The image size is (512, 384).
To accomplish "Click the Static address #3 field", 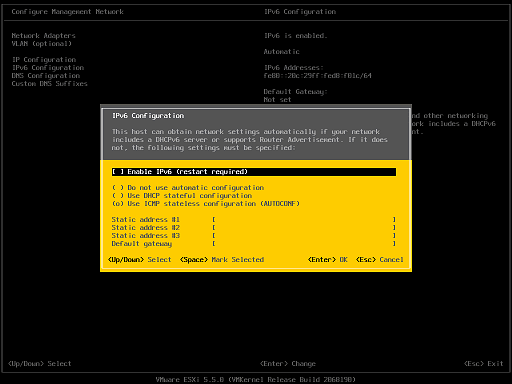I will [304, 236].
